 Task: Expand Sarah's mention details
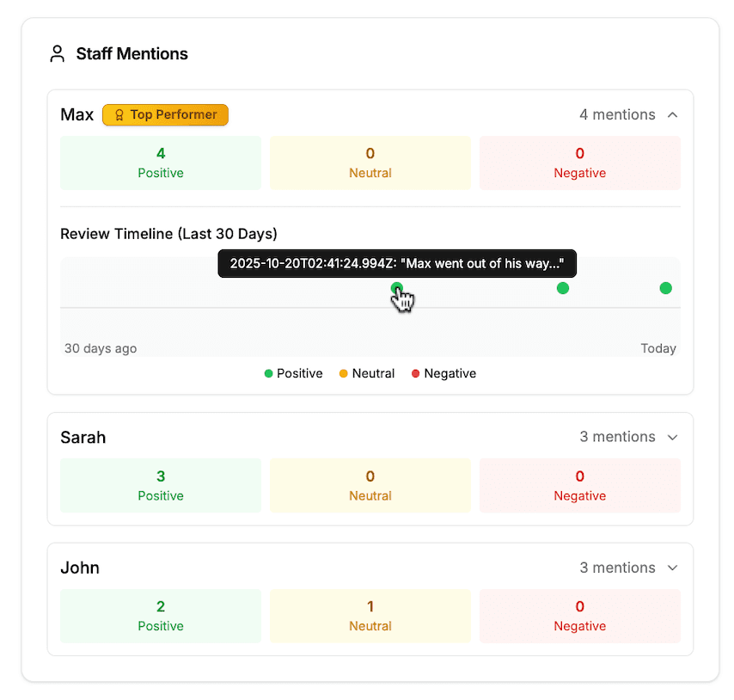(x=671, y=437)
